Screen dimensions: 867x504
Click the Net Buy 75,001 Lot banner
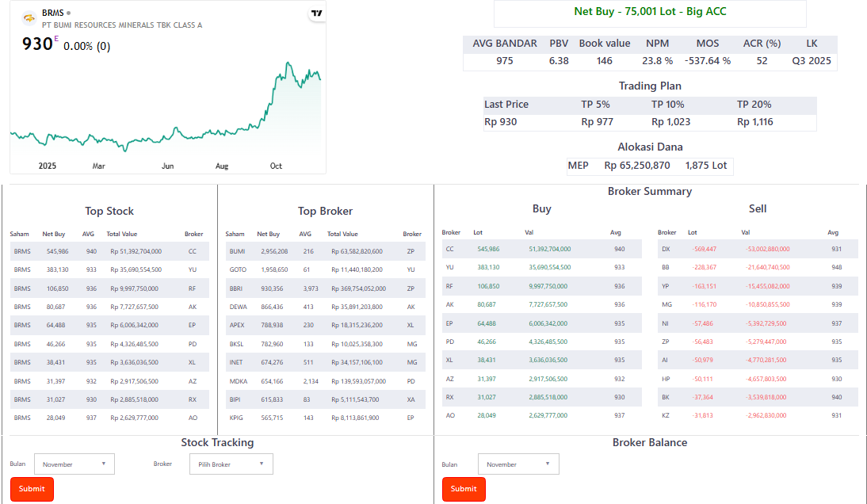[650, 12]
